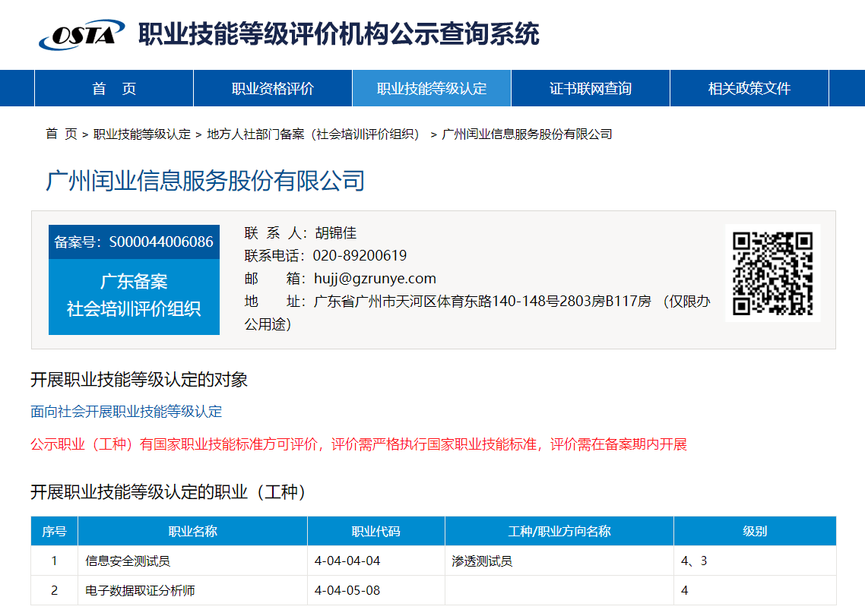Click the 首页 breadcrumb link
The width and height of the screenshot is (865, 616).
(62, 134)
